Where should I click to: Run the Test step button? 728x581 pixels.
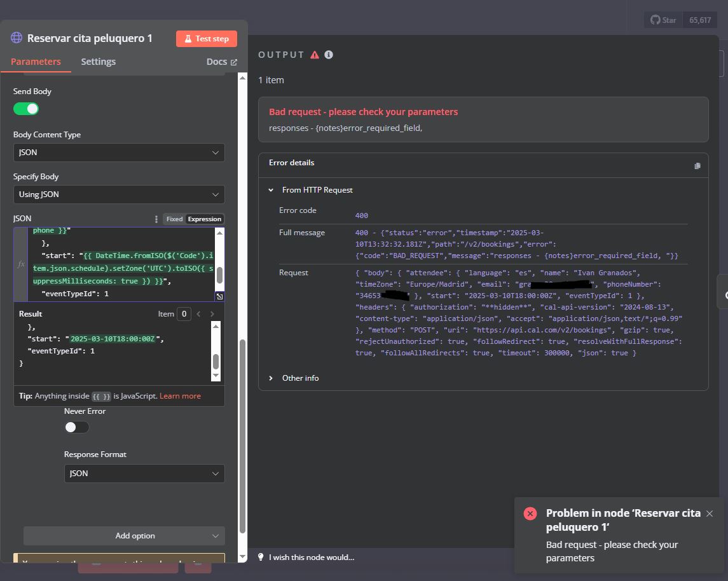click(x=207, y=39)
